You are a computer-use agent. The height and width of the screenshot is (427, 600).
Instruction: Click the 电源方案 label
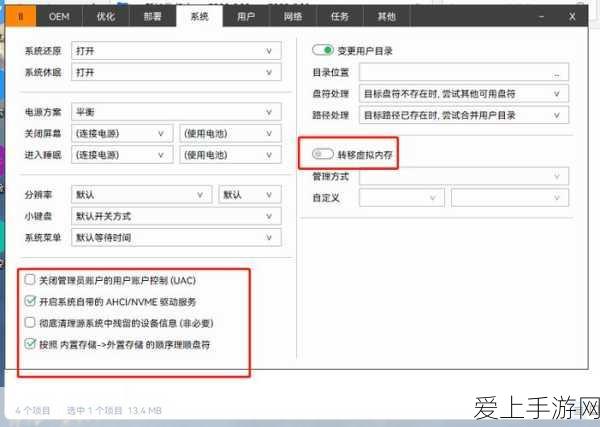pyautogui.click(x=43, y=112)
